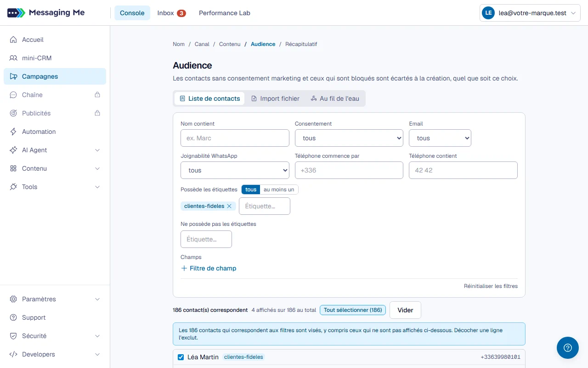The height and width of the screenshot is (368, 588).
Task: Switch to the Au fil de l'eau tab
Action: (335, 98)
